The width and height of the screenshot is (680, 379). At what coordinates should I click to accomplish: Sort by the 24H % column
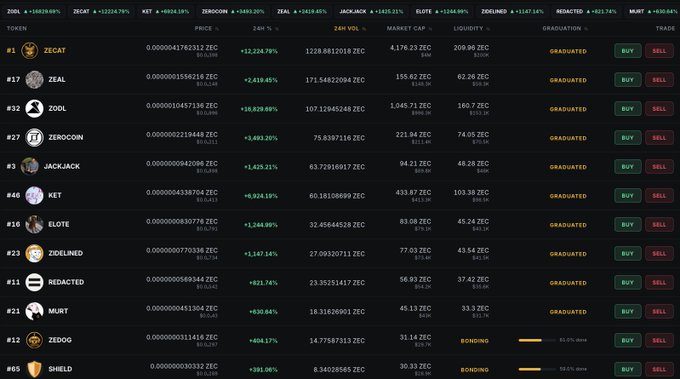[x=265, y=29]
